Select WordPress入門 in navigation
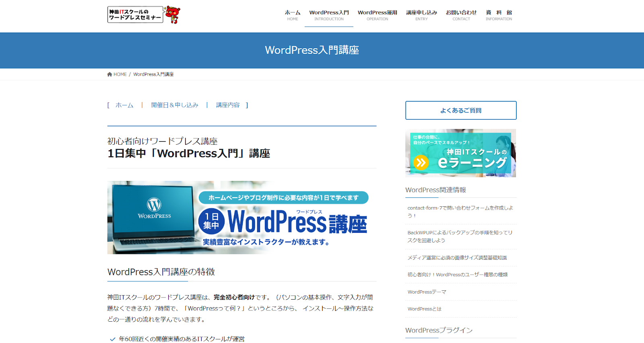Image resolution: width=644 pixels, height=343 pixels. (329, 15)
